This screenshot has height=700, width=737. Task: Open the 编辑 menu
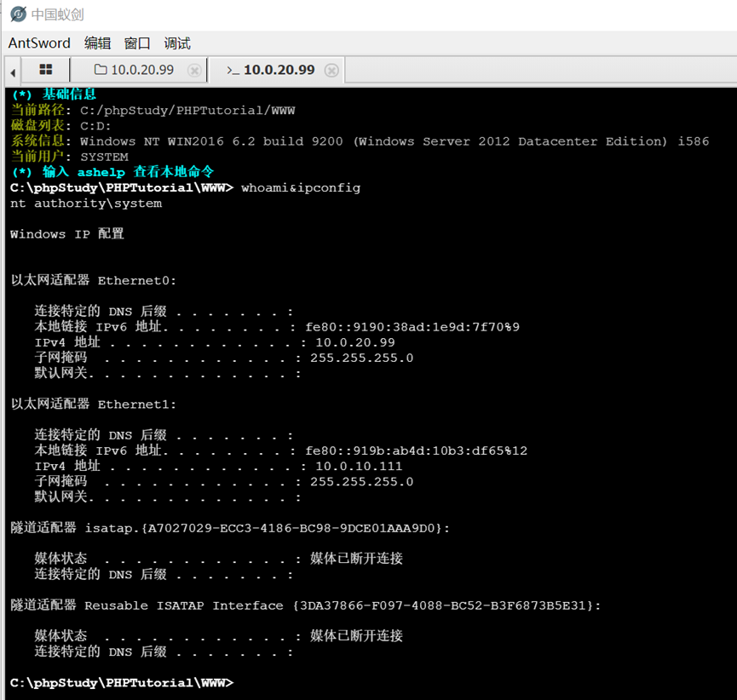pyautogui.click(x=97, y=43)
